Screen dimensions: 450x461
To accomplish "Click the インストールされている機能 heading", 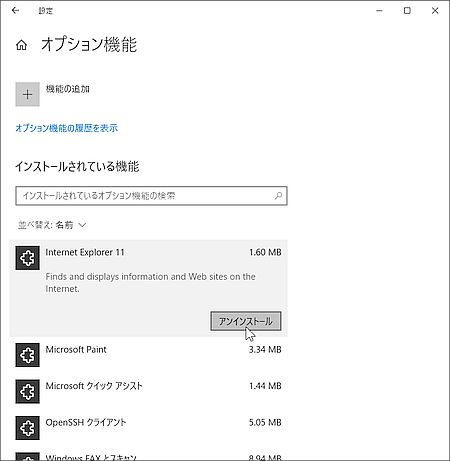I will [x=77, y=166].
